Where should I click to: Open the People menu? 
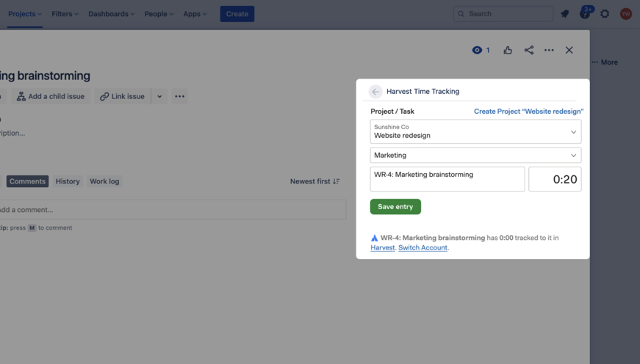pos(159,14)
